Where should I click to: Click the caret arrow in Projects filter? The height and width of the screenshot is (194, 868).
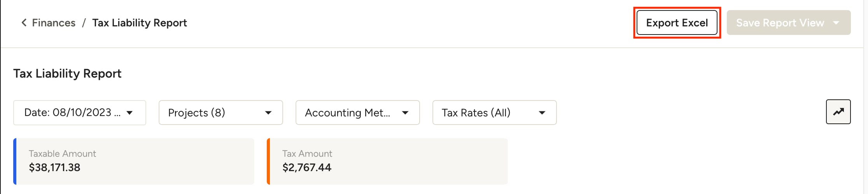268,113
